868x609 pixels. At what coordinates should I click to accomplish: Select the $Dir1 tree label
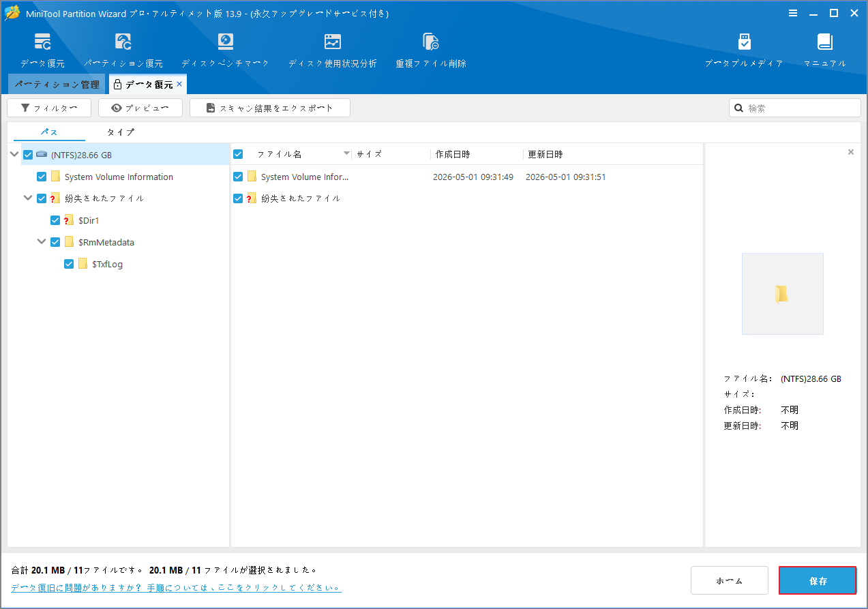[89, 220]
